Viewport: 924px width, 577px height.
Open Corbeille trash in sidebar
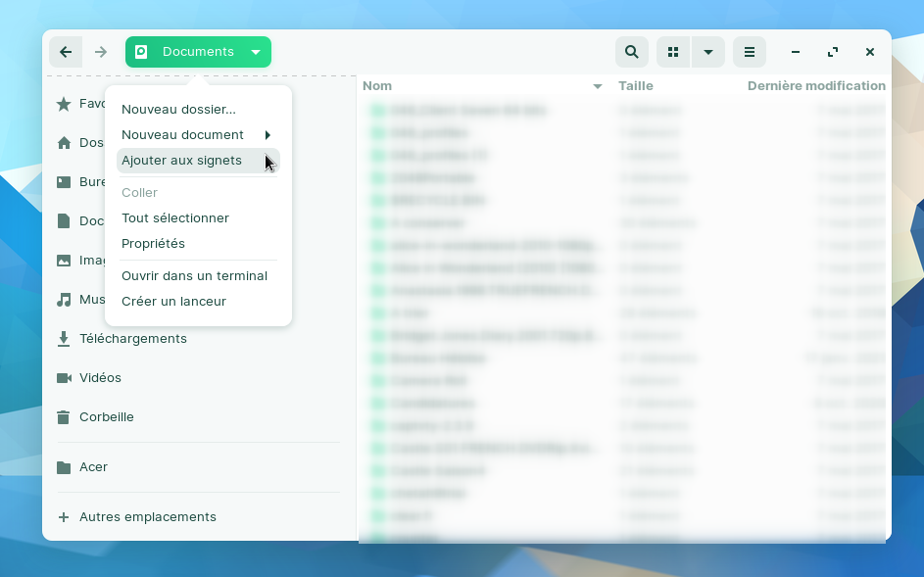coord(106,417)
